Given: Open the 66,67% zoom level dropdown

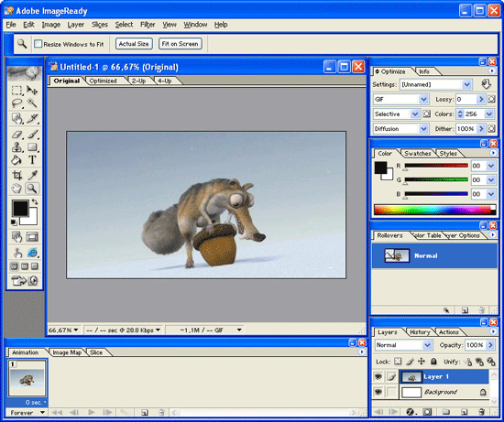Looking at the screenshot, I should (x=76, y=330).
